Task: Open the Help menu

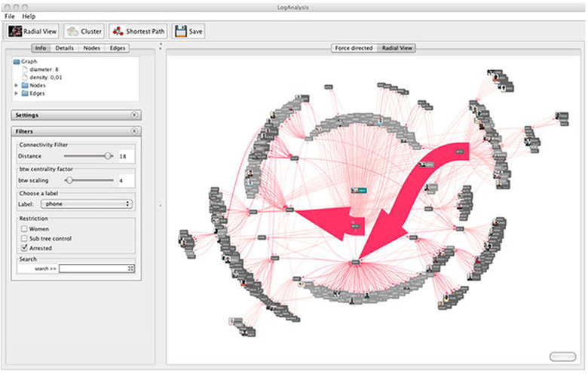Action: (x=29, y=16)
